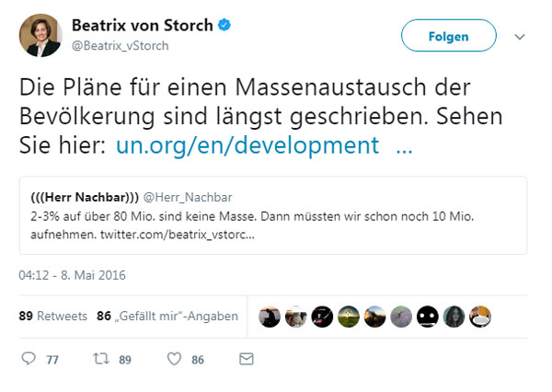View the 86 Gefällt mir-Angaben list
The width and height of the screenshot is (552, 392).
[167, 316]
